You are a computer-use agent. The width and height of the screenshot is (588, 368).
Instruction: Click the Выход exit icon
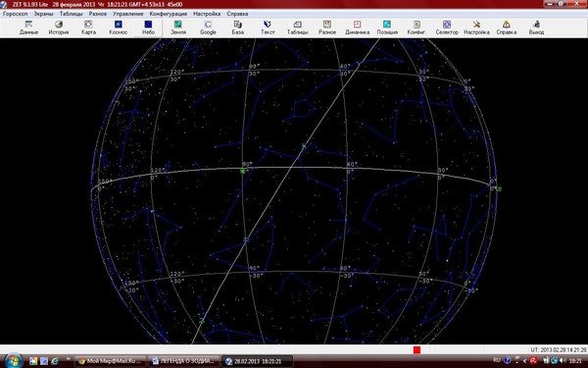536,27
